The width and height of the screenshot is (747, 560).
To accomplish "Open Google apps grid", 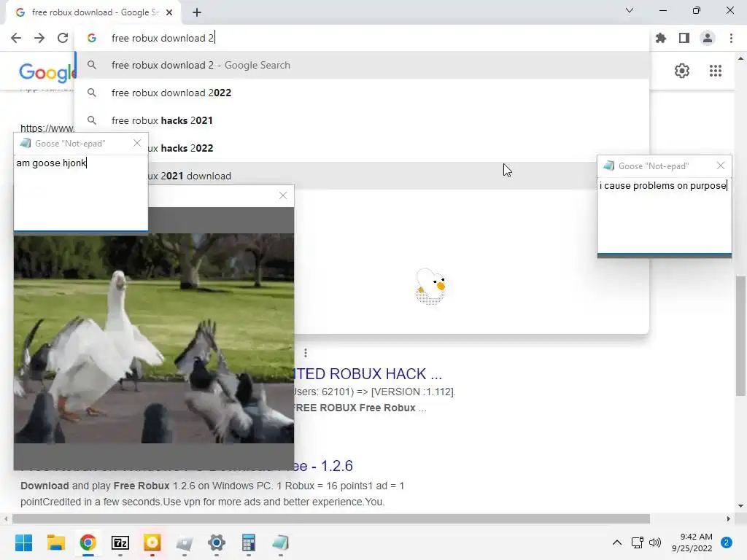I will point(716,71).
